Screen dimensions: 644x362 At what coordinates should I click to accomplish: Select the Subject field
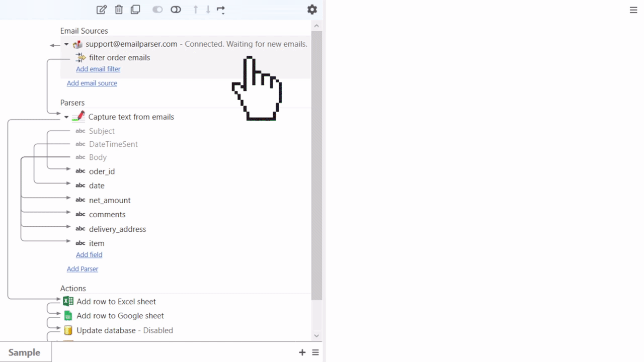[x=102, y=131]
